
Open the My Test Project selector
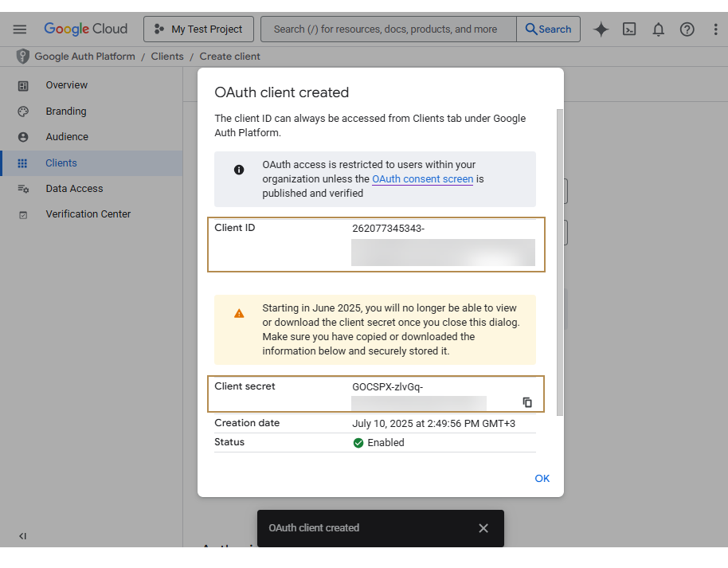(x=198, y=29)
